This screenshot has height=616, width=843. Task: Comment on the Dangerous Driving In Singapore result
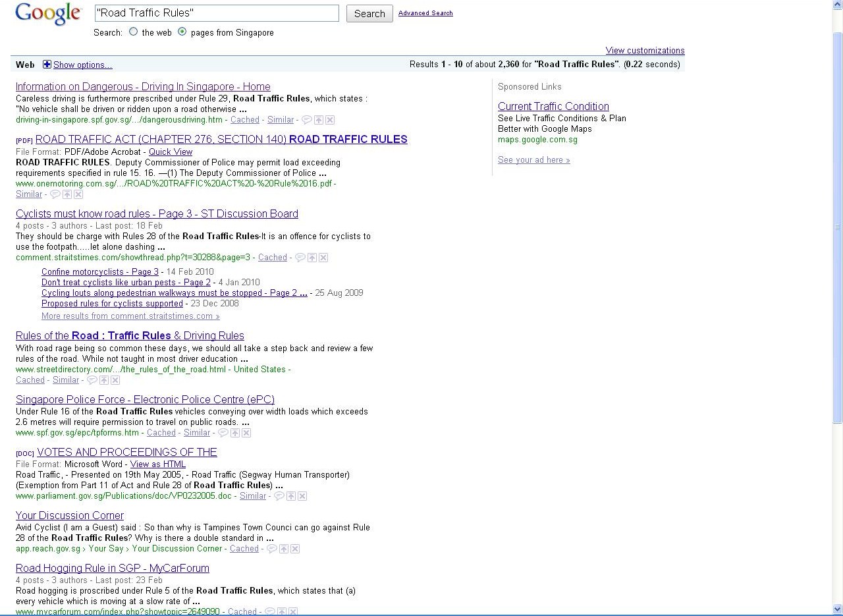point(306,120)
